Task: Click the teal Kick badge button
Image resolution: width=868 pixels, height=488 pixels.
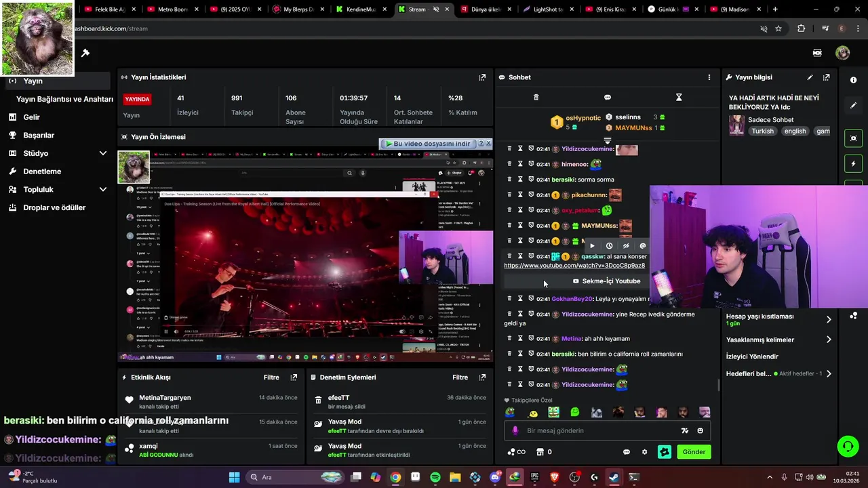Action: point(665,452)
